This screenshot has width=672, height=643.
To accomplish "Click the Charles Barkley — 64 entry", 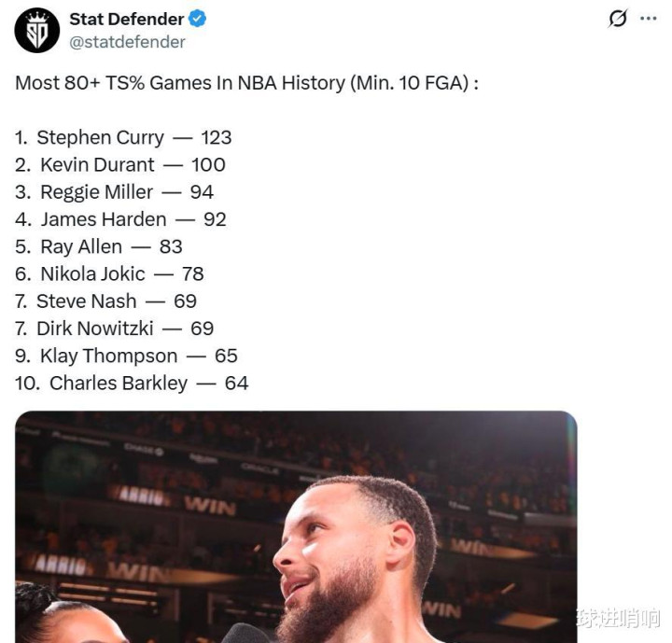I will tap(132, 384).
